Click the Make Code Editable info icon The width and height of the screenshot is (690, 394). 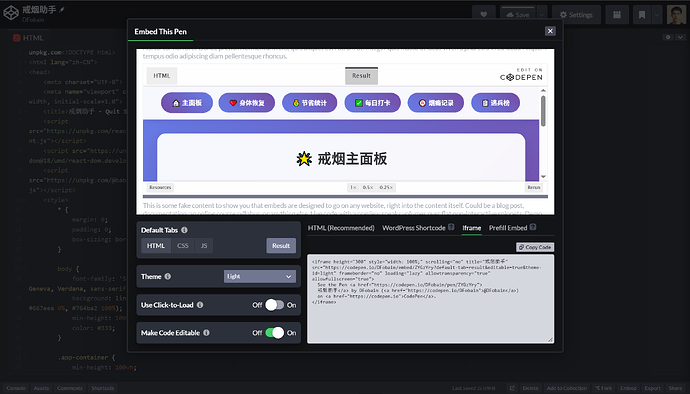[x=206, y=333]
